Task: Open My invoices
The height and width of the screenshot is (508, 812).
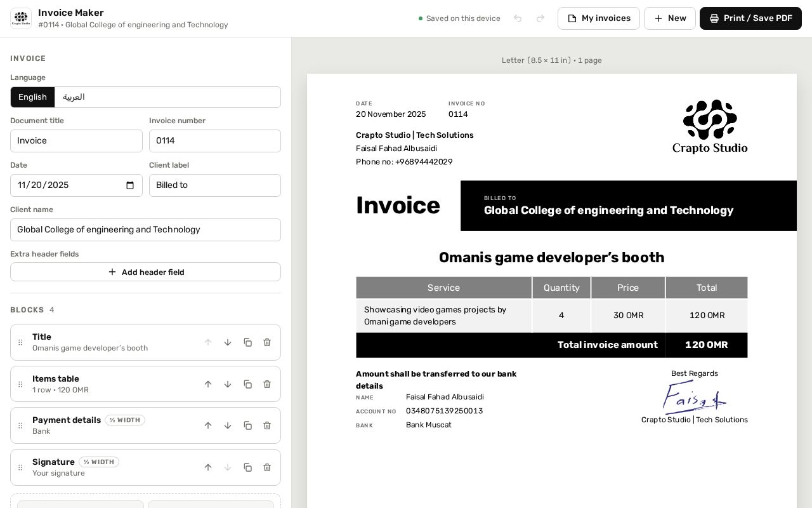Action: click(599, 18)
